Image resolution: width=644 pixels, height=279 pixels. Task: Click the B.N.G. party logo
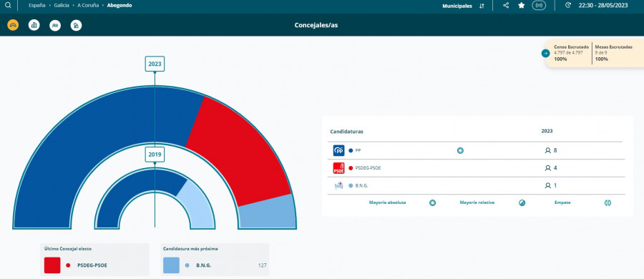point(338,186)
